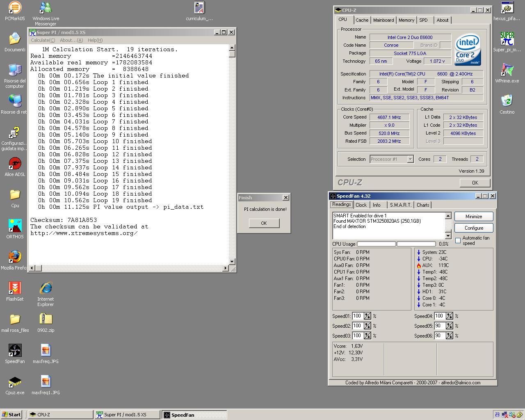Select the 0902.zip archive icon

point(46,322)
